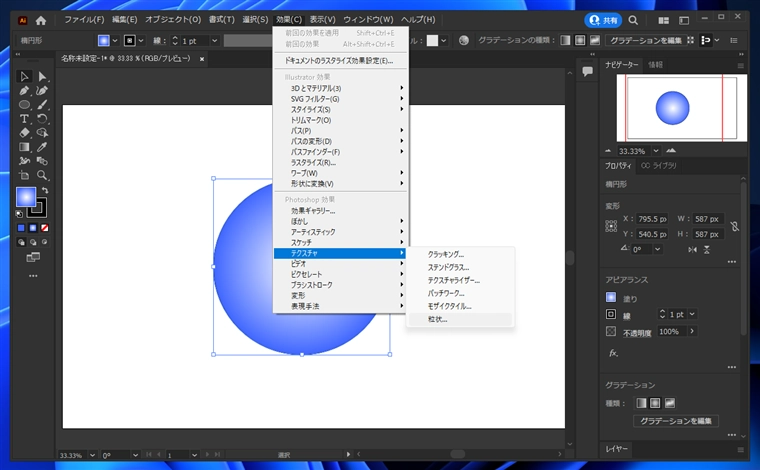
Task: Open stroke weight dropdown in Appearance
Action: (x=692, y=314)
